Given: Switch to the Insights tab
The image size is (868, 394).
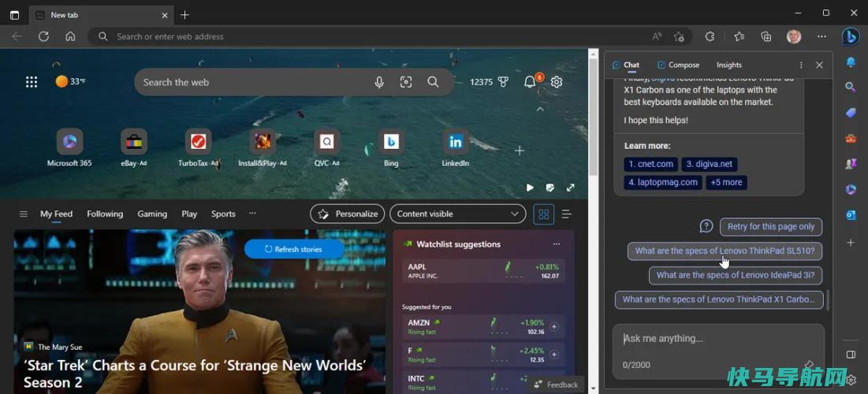Looking at the screenshot, I should coord(729,65).
